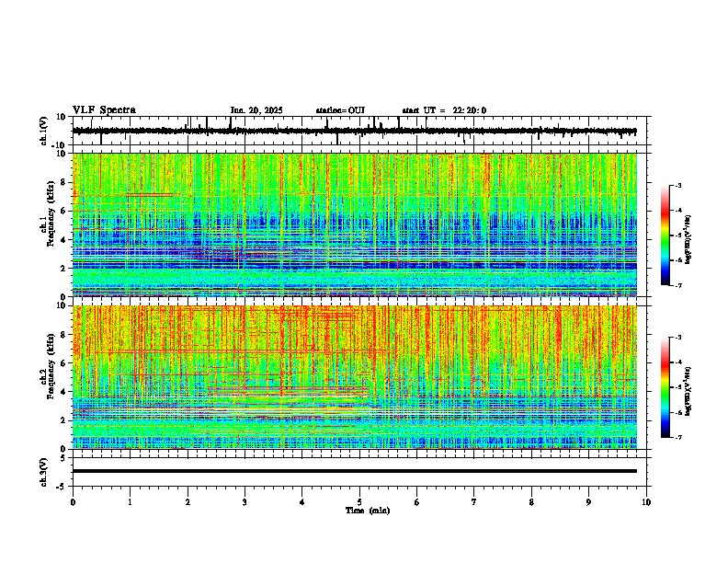Click the '-3' label on ch.1 colorbar
This screenshot has height=563, width=728.
tap(678, 185)
